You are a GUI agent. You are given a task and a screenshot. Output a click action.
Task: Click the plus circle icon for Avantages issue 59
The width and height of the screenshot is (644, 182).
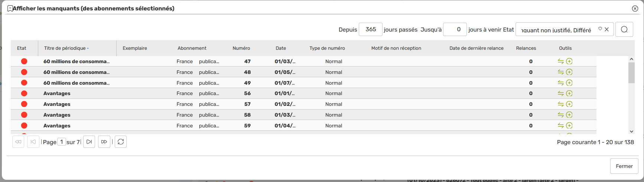pyautogui.click(x=569, y=126)
